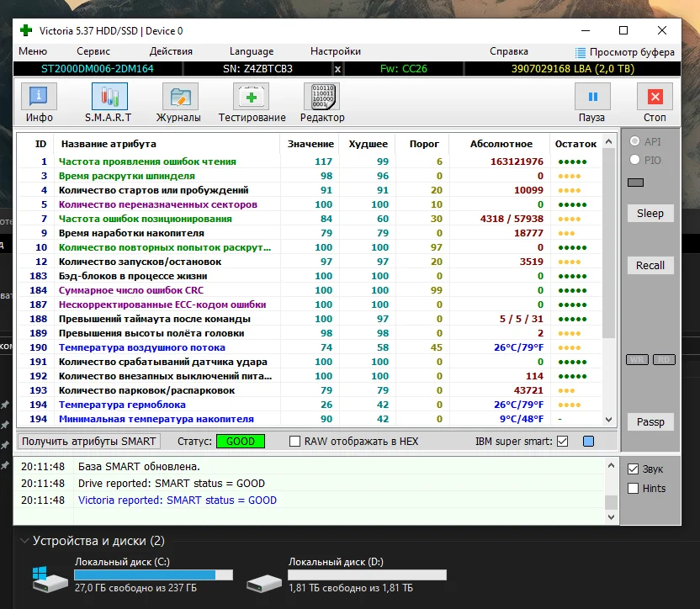Image resolution: width=700 pixels, height=609 pixels.
Task: Enable RAW отображать в HEX checkbox
Action: 294,441
